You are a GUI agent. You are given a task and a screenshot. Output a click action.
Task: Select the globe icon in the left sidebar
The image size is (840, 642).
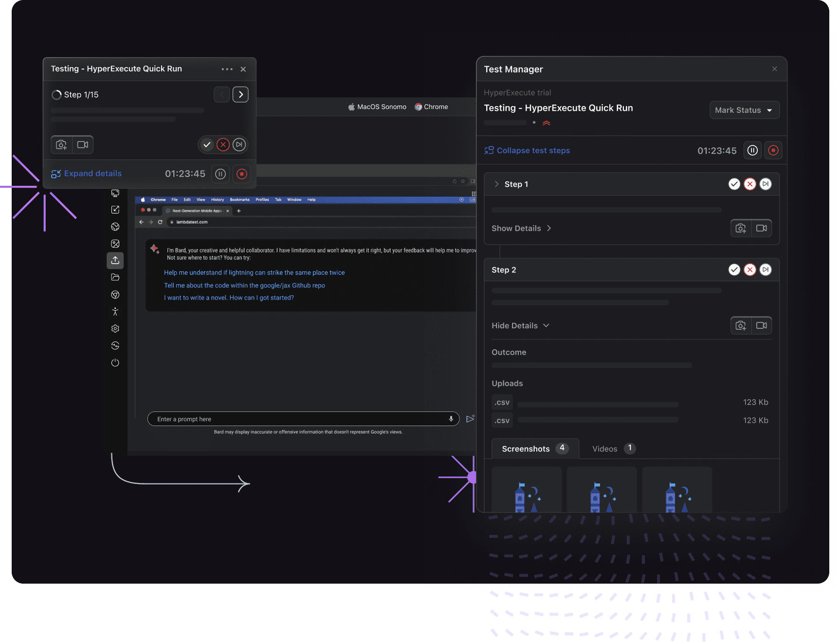pyautogui.click(x=115, y=226)
